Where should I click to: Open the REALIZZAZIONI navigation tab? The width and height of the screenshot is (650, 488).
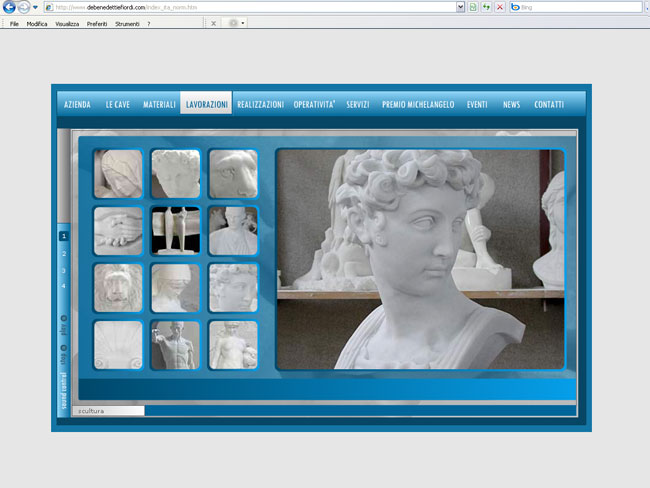pyautogui.click(x=260, y=104)
